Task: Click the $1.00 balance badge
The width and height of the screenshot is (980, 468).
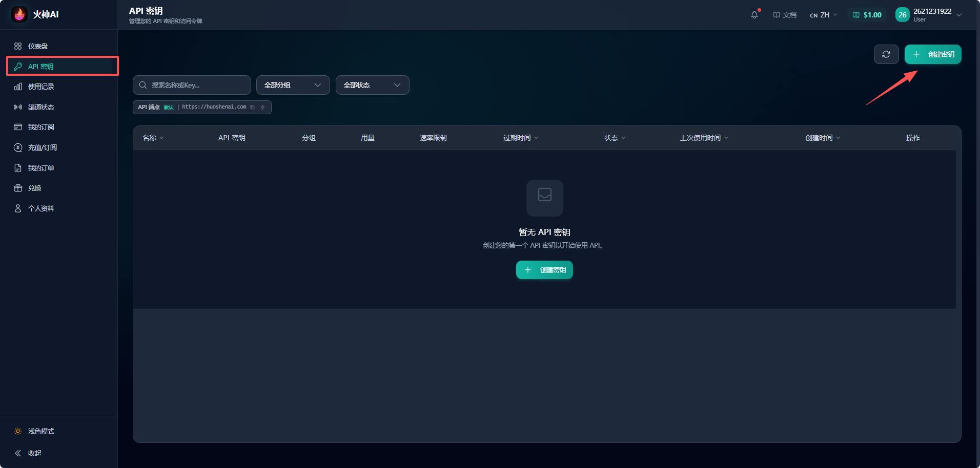Action: pos(867,15)
